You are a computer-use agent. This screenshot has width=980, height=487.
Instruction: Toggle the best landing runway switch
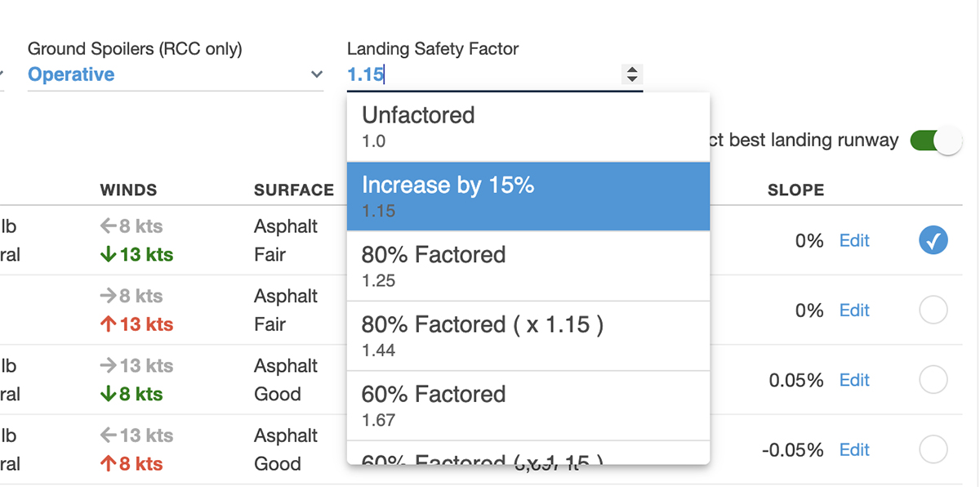point(935,141)
